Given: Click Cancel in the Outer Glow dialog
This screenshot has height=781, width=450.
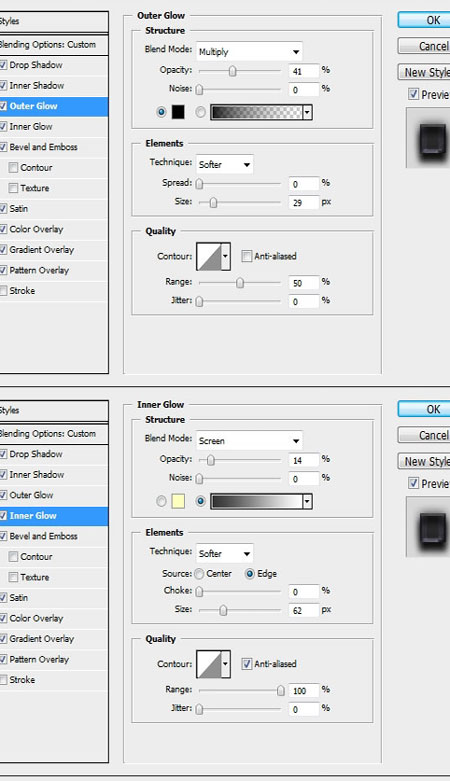Looking at the screenshot, I should point(424,46).
